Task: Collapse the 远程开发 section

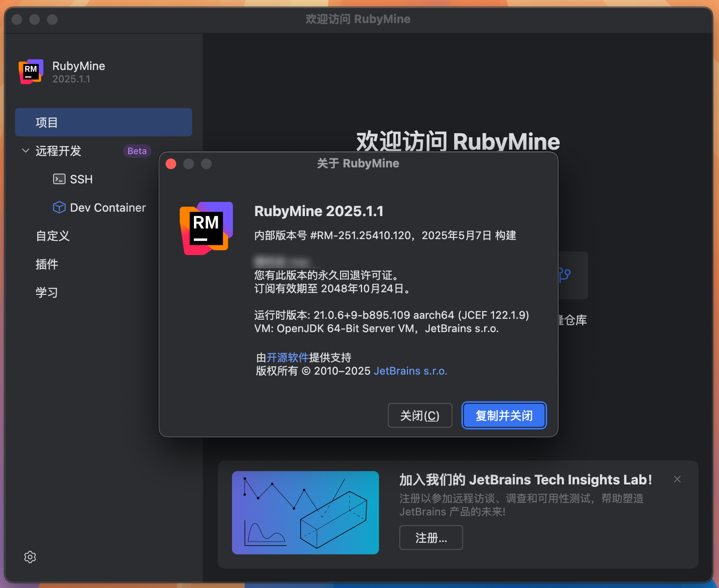Action: point(26,151)
